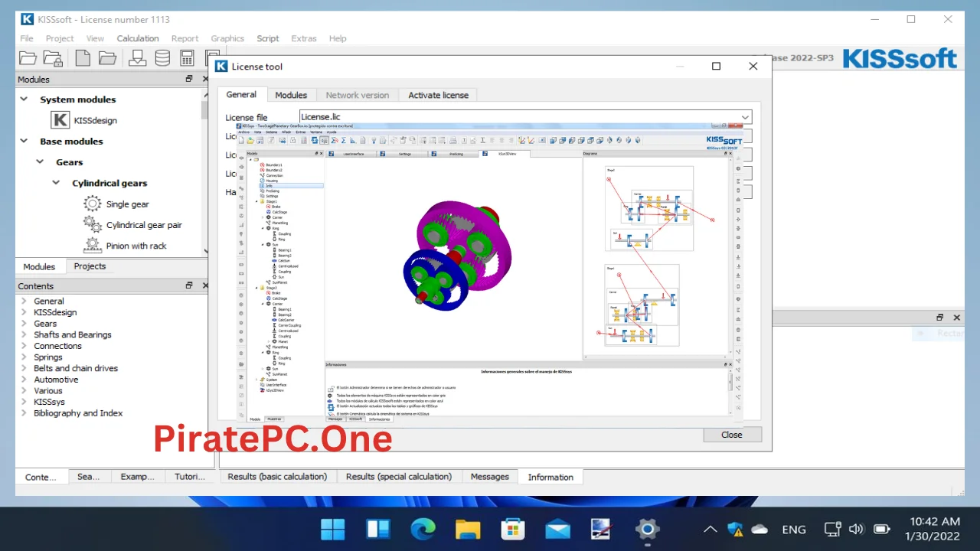
Task: Select Connections in Contents tree
Action: pyautogui.click(x=57, y=346)
